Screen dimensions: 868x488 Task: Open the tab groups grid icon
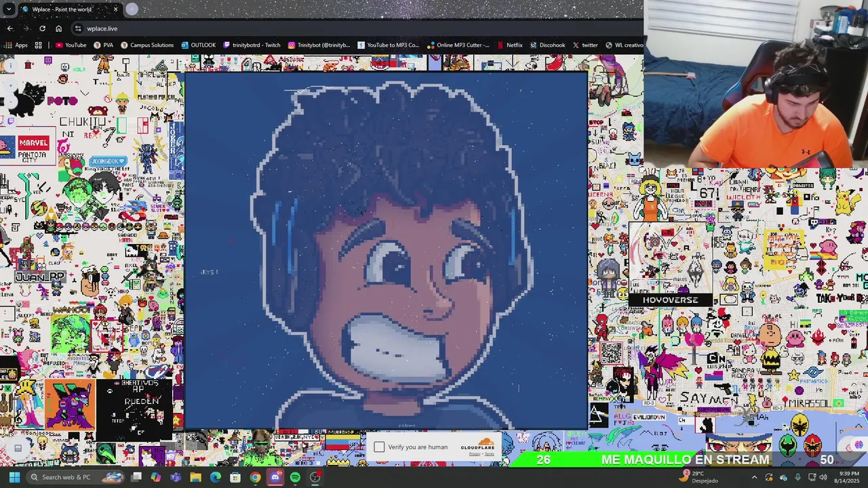pos(39,45)
